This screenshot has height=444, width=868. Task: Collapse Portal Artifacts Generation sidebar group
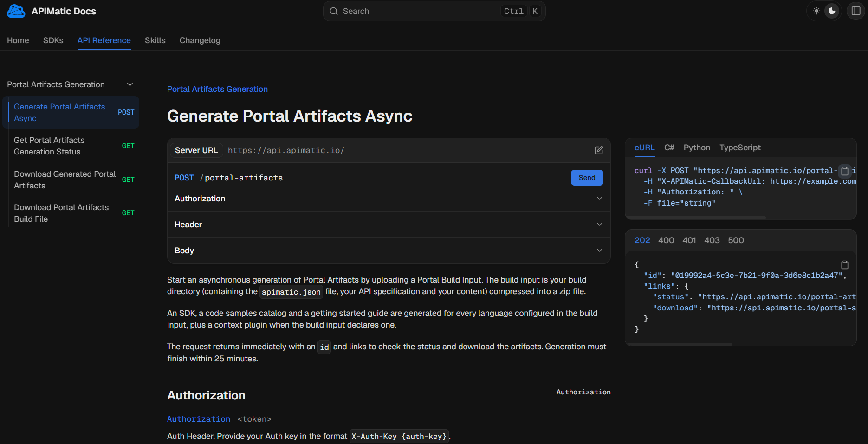[130, 84]
